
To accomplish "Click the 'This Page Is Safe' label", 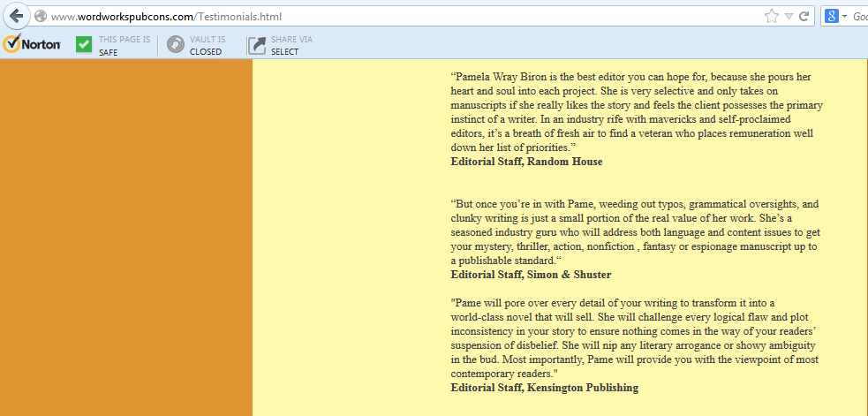I will click(x=124, y=45).
